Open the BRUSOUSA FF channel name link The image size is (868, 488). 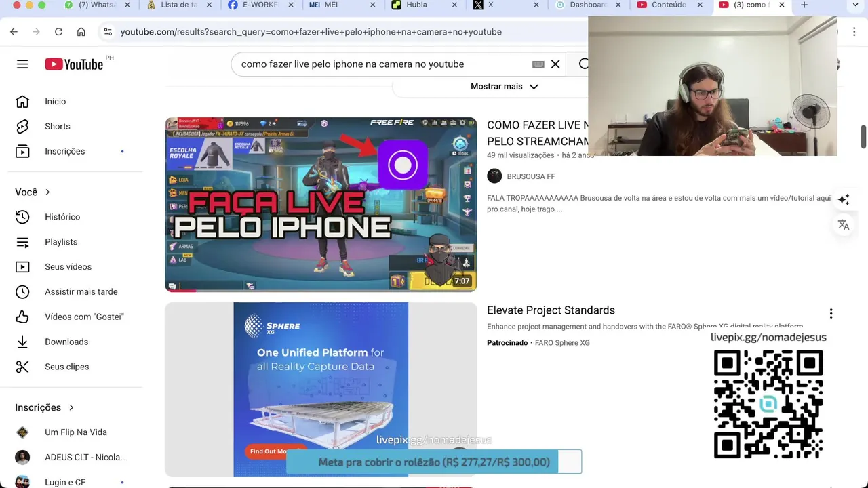[x=531, y=176]
